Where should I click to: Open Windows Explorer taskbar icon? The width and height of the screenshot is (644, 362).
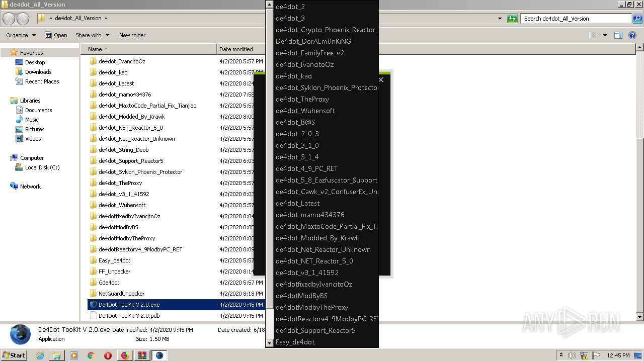pyautogui.click(x=57, y=355)
